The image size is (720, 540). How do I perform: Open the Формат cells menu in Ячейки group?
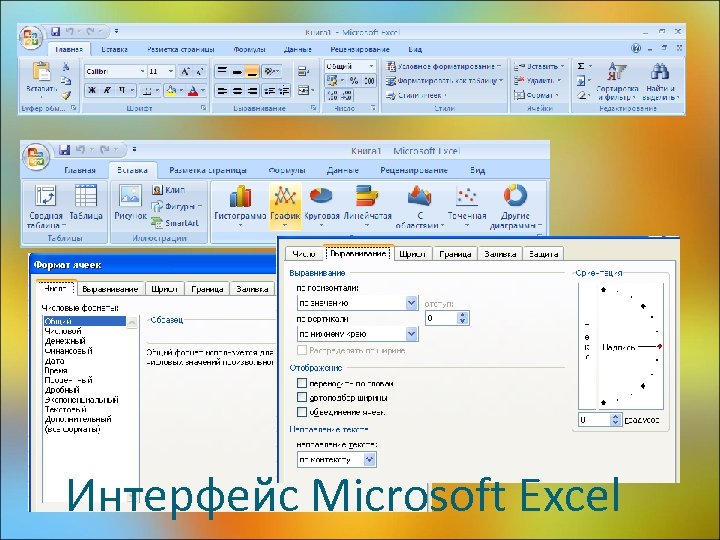point(536,95)
